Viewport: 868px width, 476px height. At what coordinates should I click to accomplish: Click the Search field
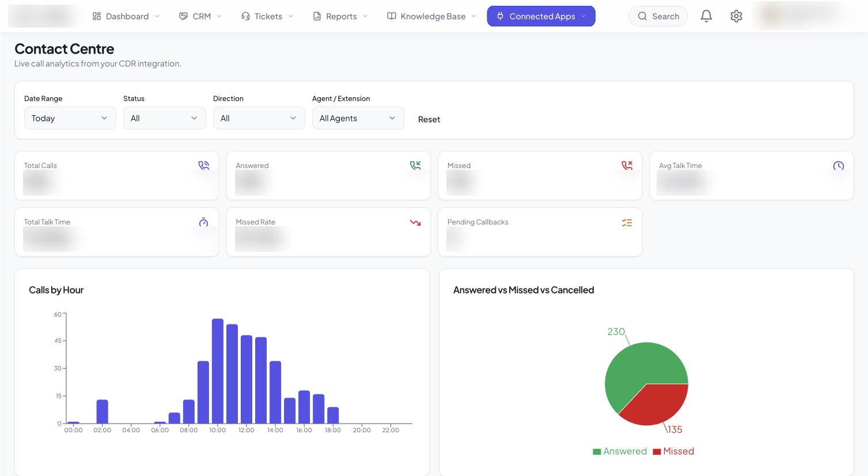tap(658, 16)
